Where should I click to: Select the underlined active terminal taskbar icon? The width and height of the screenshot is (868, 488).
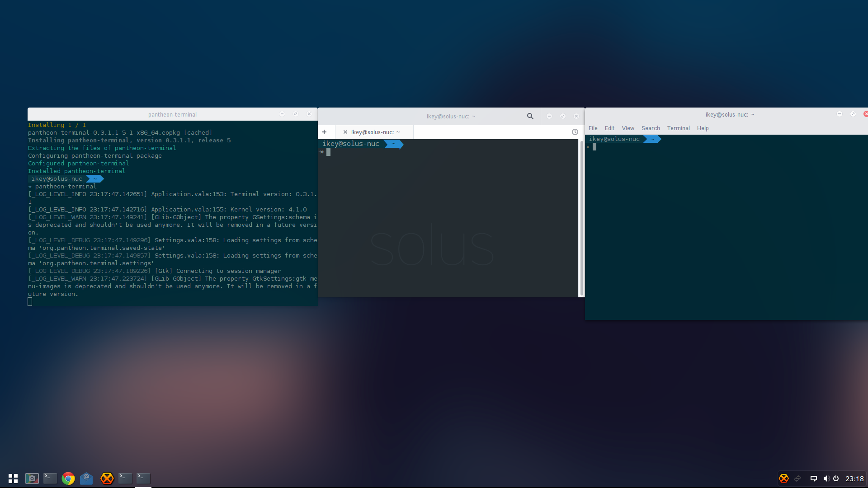[x=143, y=479]
